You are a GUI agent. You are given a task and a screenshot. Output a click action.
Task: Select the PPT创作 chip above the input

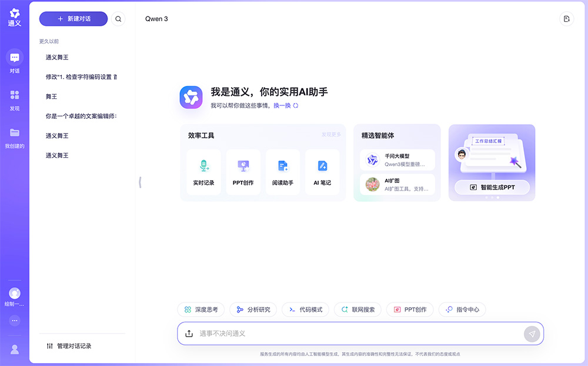click(x=410, y=310)
